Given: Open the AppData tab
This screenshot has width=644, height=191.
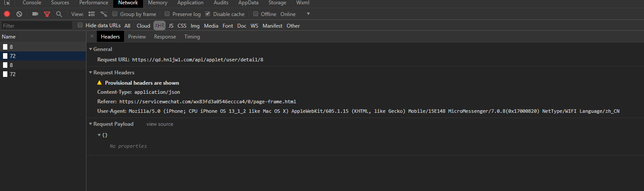Looking at the screenshot, I should pos(249,3).
